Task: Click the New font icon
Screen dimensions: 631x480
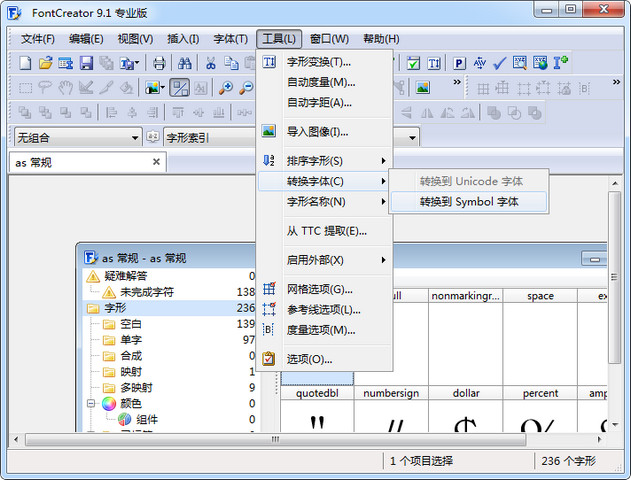Action: click(x=25, y=63)
